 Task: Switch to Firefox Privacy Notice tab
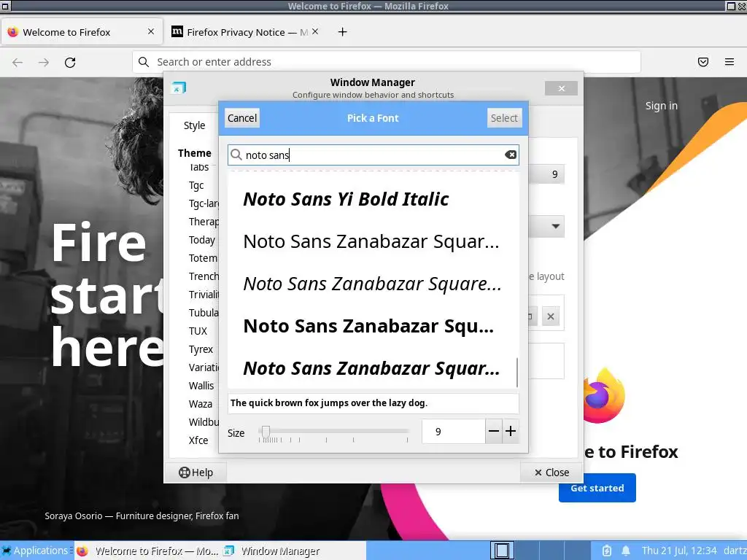click(x=245, y=32)
